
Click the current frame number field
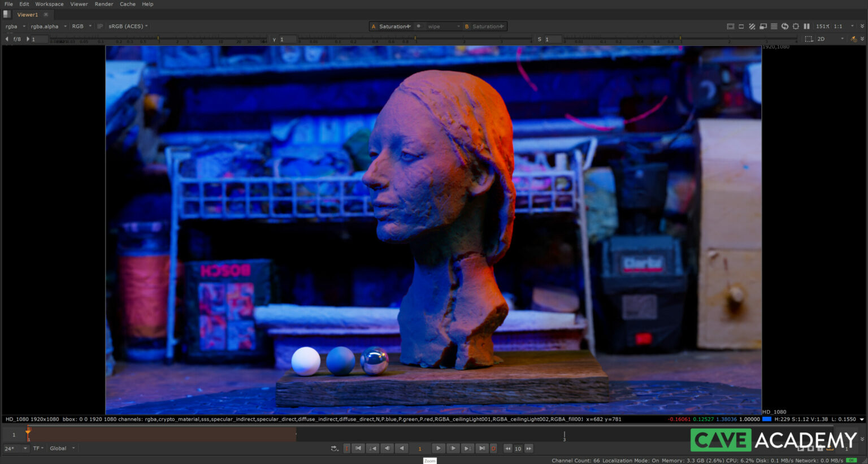click(x=419, y=449)
